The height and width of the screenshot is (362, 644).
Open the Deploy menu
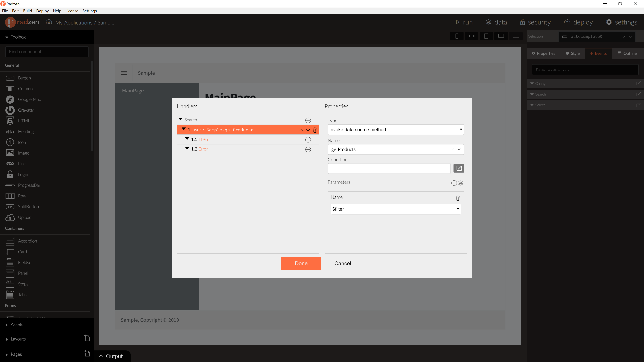42,11
